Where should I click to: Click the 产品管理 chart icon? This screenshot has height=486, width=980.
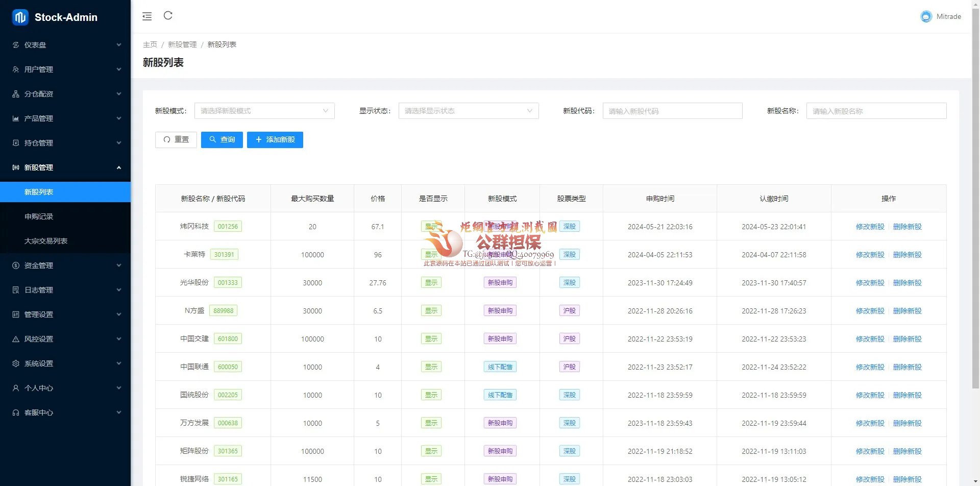[16, 118]
